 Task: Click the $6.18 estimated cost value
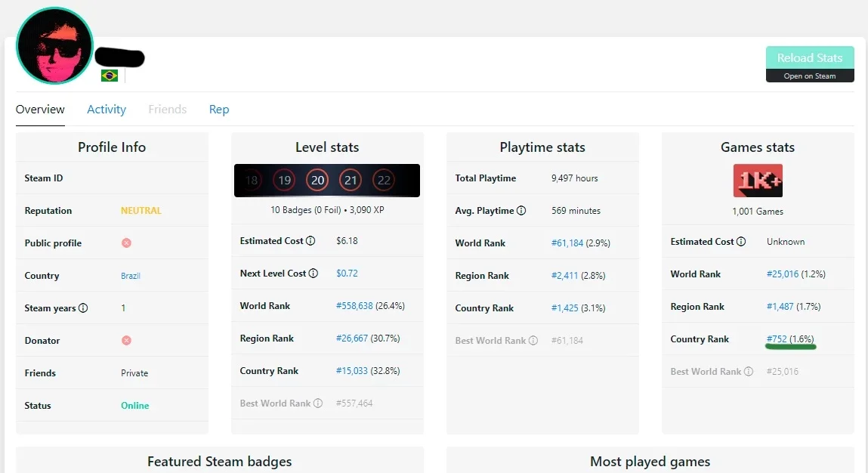[x=347, y=240]
